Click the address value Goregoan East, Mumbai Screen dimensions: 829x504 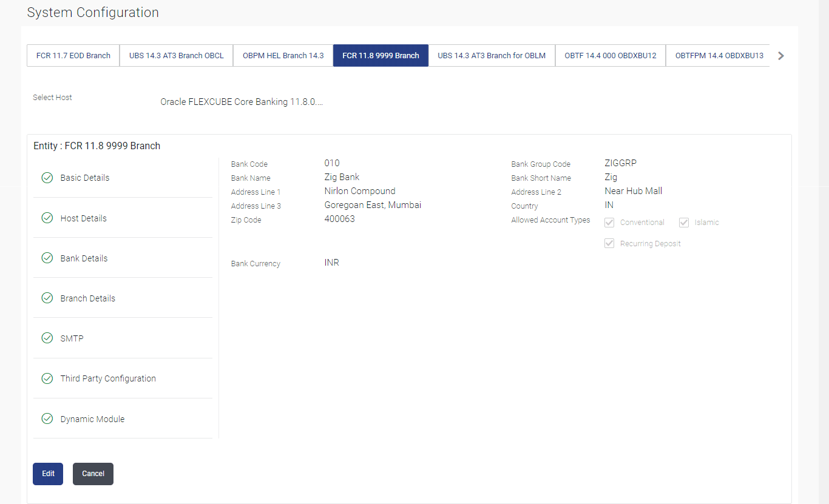pyautogui.click(x=373, y=205)
